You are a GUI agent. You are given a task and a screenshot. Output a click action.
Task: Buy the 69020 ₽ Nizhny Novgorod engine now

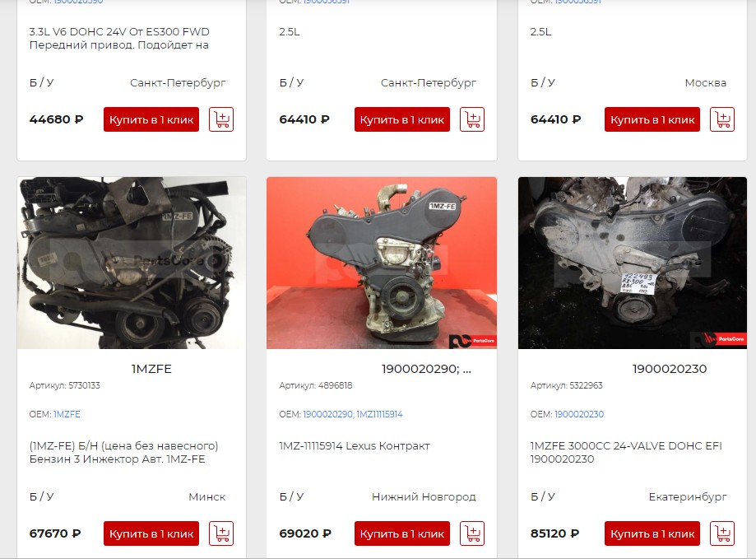click(x=402, y=533)
